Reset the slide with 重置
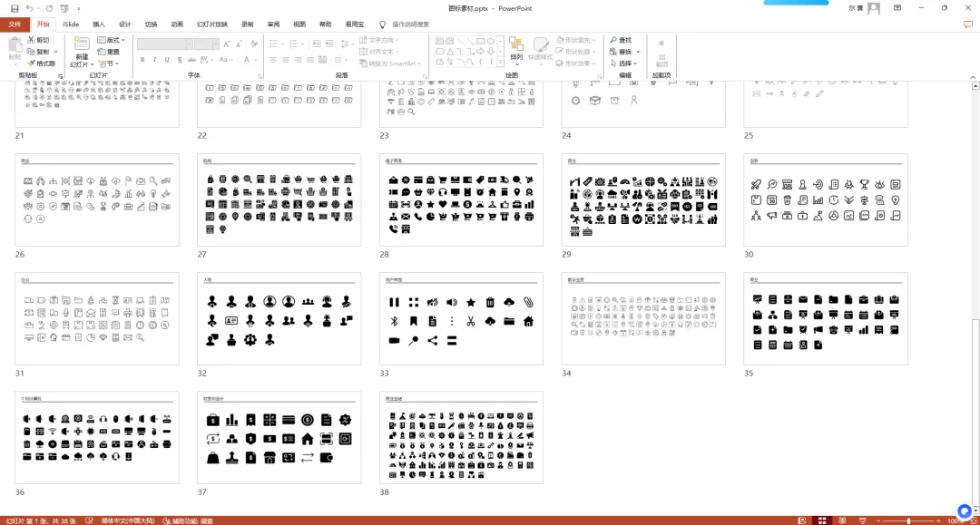This screenshot has width=980, height=525. coord(109,52)
